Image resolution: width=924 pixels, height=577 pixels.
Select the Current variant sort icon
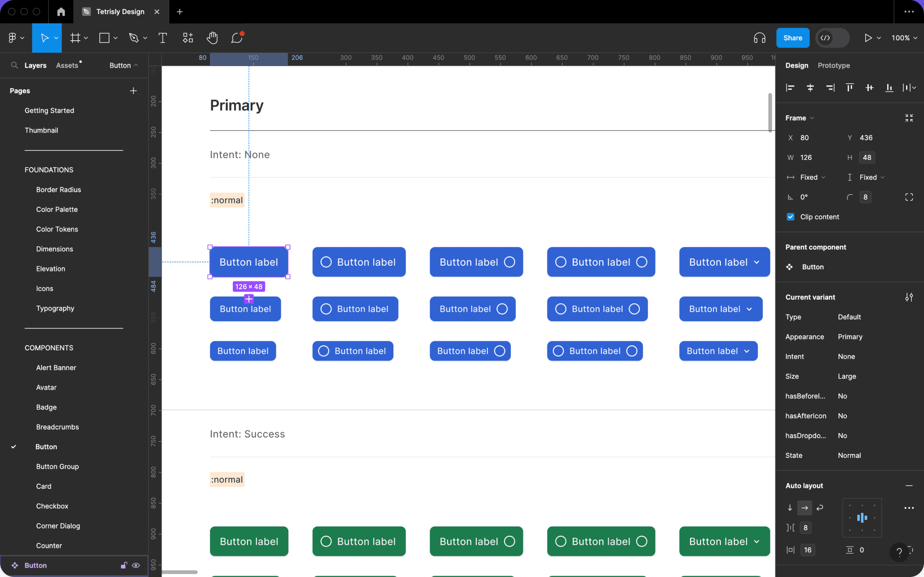[x=909, y=297]
